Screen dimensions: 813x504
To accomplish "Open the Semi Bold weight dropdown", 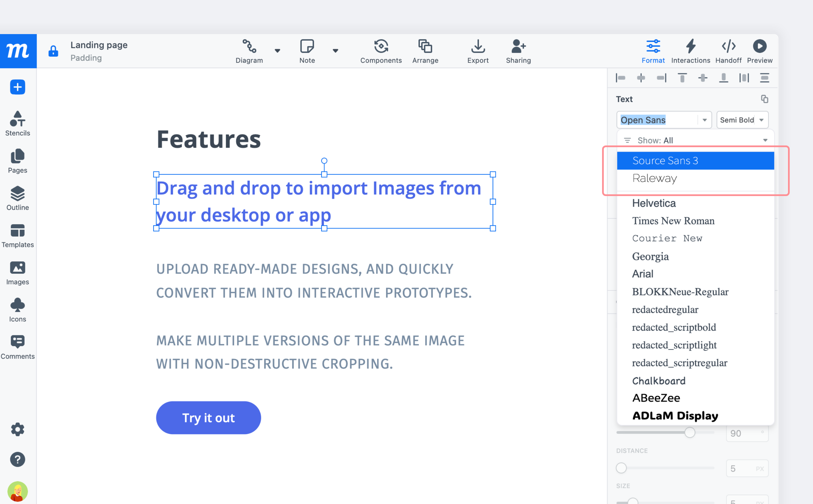I will [743, 120].
